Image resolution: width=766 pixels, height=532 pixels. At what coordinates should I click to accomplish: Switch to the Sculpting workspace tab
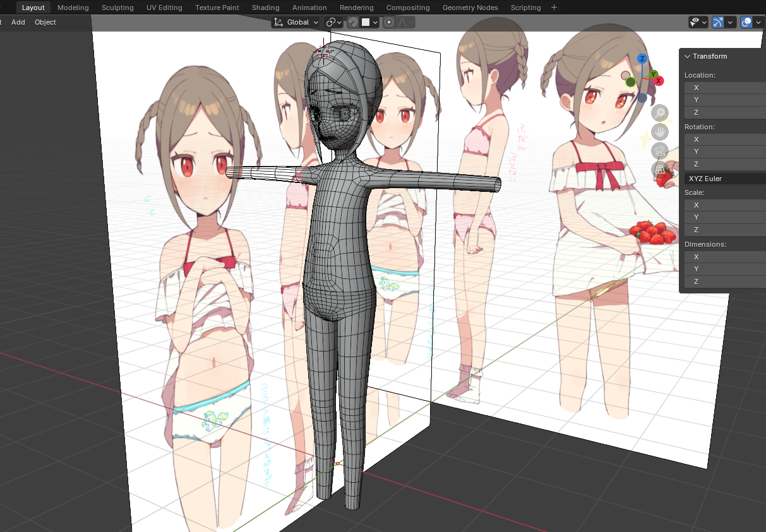117,8
